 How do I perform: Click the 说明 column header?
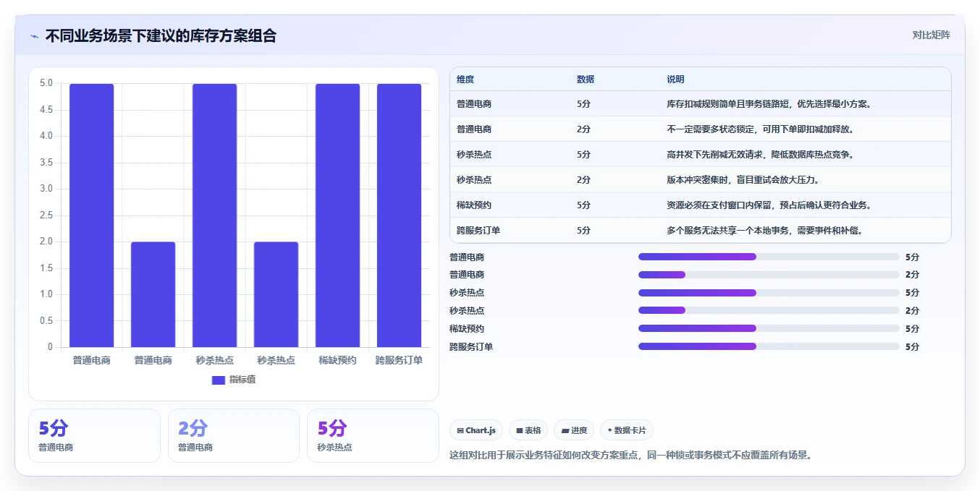click(675, 80)
